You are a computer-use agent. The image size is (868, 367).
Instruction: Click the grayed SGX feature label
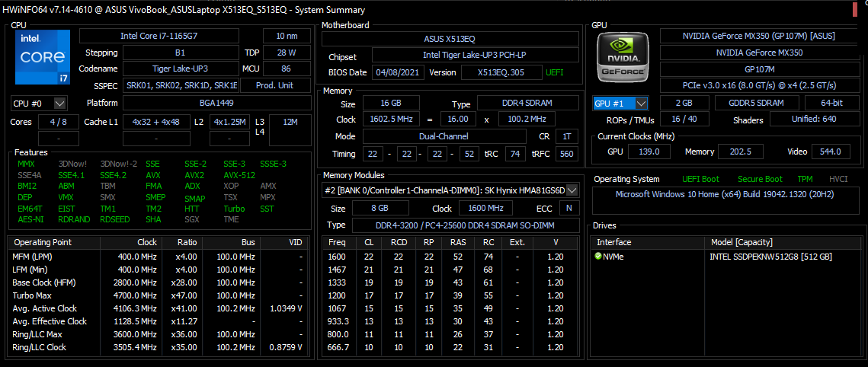coord(193,219)
